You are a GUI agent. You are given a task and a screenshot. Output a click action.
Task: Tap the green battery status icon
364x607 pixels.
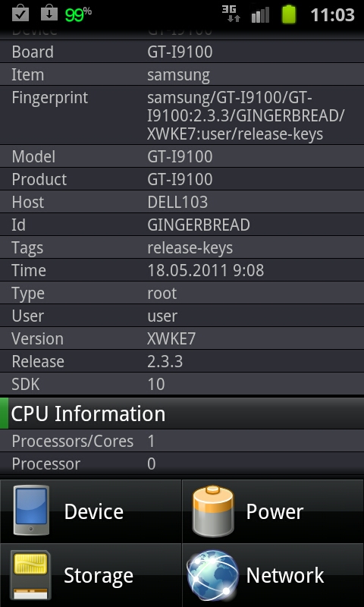289,14
